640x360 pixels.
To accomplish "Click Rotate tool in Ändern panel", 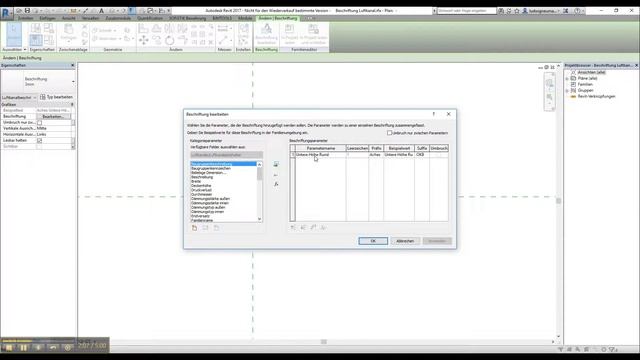I will point(170,40).
